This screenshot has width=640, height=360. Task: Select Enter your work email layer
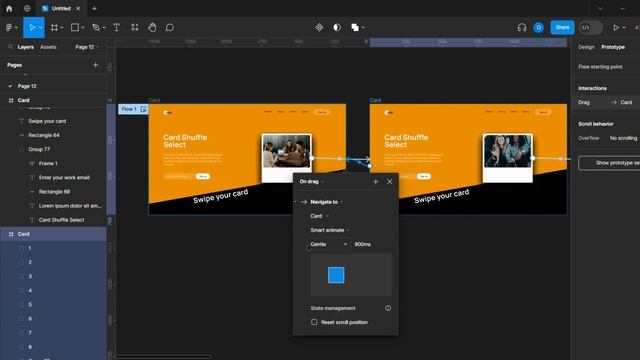tap(53, 178)
